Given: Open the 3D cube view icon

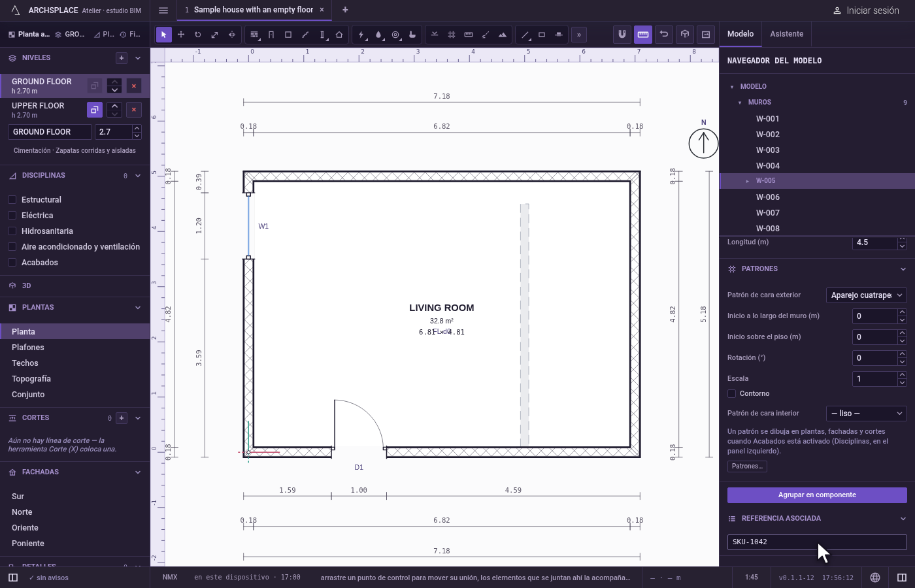Looking at the screenshot, I should (x=685, y=34).
